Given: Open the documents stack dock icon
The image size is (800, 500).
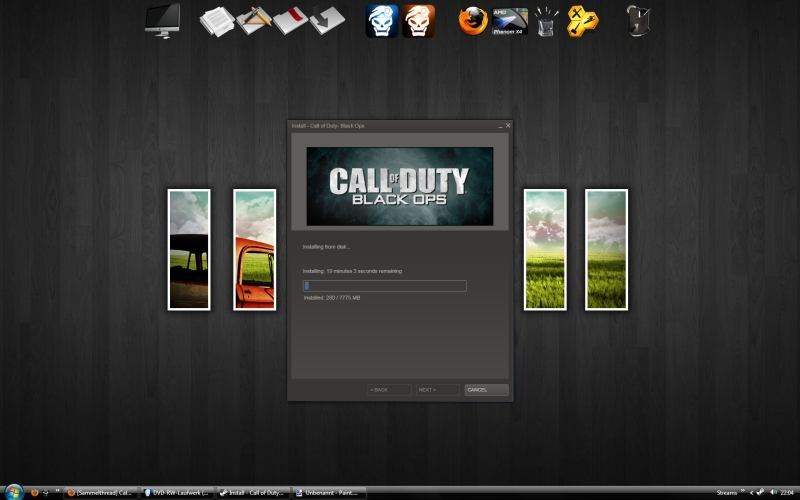Looking at the screenshot, I should click(217, 21).
